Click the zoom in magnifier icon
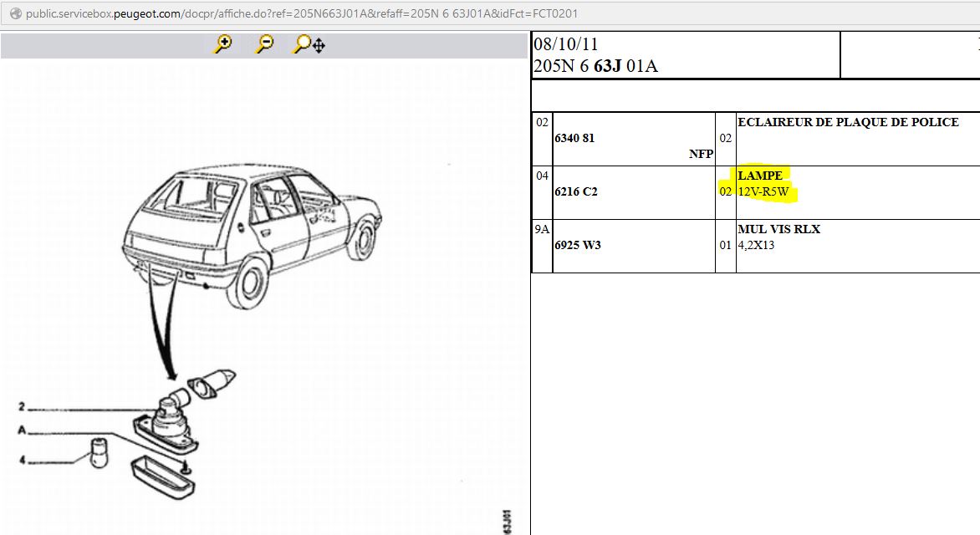The width and height of the screenshot is (980, 535). (222, 44)
